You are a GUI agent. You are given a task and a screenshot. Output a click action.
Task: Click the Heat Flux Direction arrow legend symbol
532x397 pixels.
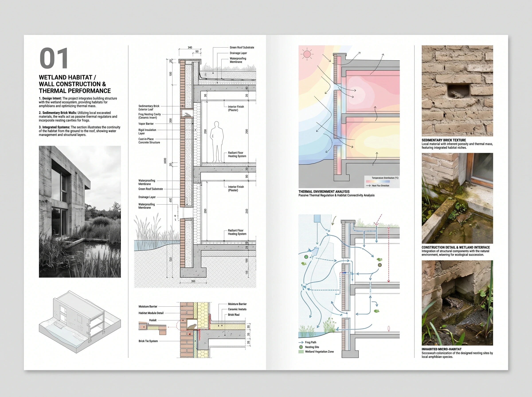pyautogui.click(x=368, y=185)
